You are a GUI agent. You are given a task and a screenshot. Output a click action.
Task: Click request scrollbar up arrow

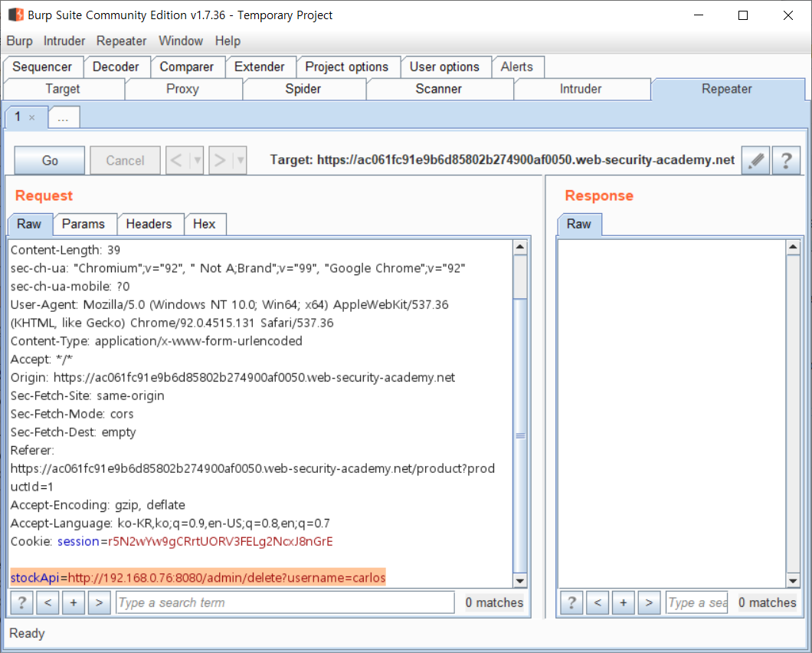point(520,248)
